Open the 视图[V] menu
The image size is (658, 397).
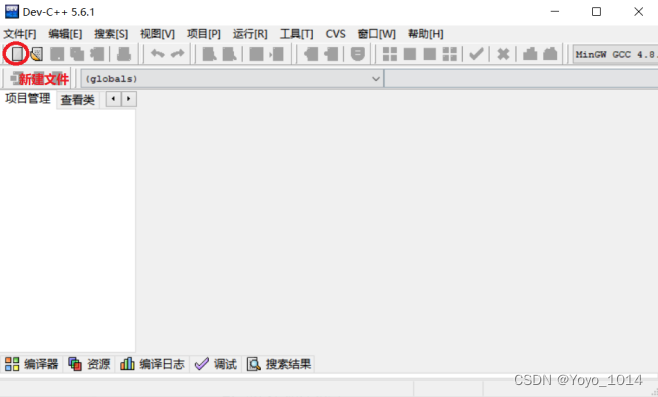[157, 34]
